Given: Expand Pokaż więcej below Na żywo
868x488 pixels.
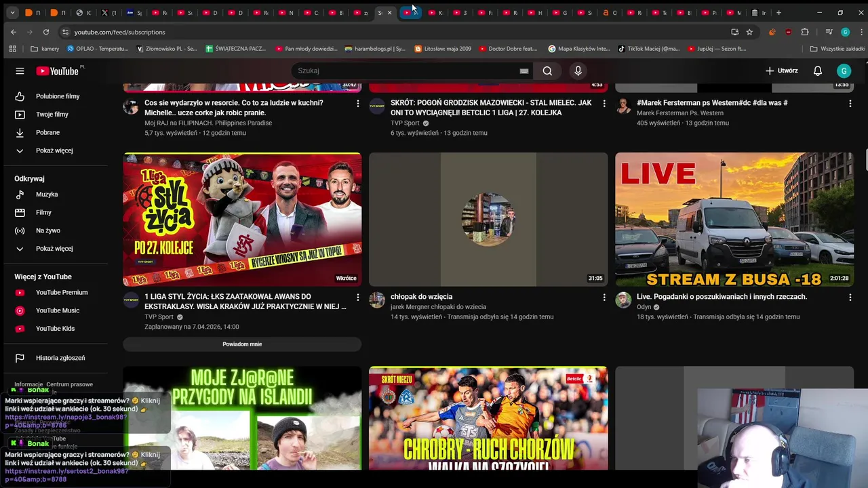Looking at the screenshot, I should tap(54, 249).
